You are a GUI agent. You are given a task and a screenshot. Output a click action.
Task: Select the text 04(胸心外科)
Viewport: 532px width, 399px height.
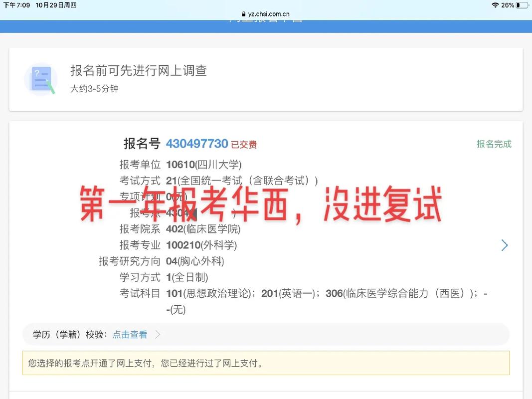click(195, 261)
